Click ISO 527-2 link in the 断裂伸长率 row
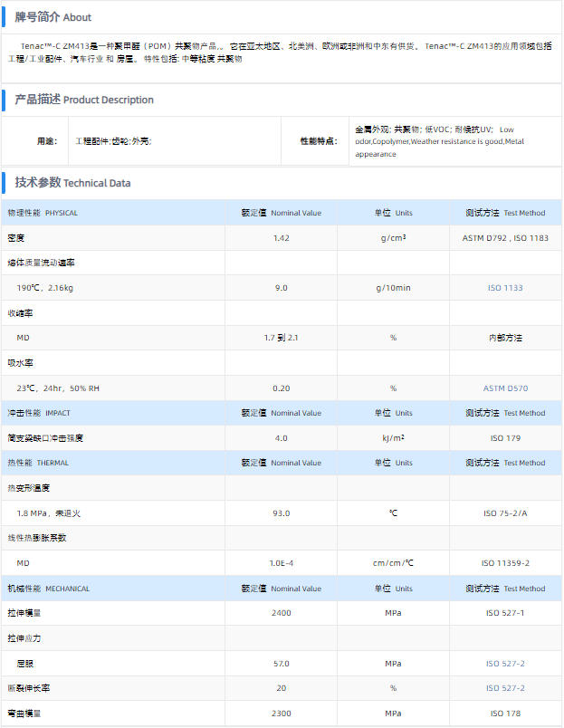Screen dimensions: 564x728 (x=505, y=688)
